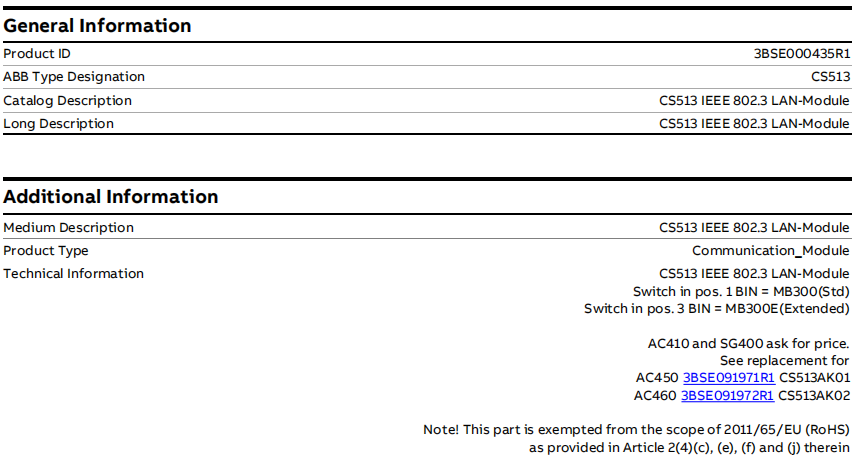Click the AC410 and SG400 price note
Image resolution: width=858 pixels, height=463 pixels.
pyautogui.click(x=748, y=344)
